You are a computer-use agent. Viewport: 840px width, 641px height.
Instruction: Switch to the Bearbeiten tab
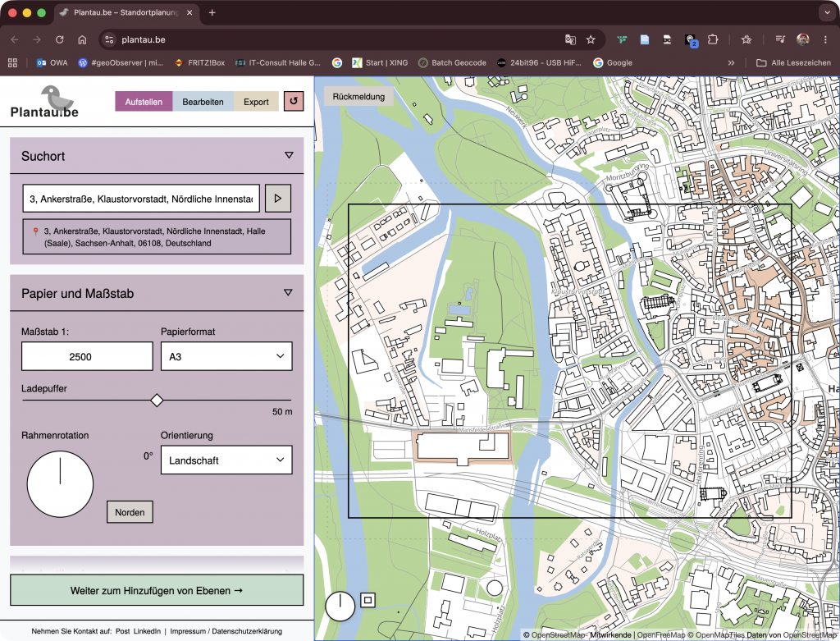[203, 101]
